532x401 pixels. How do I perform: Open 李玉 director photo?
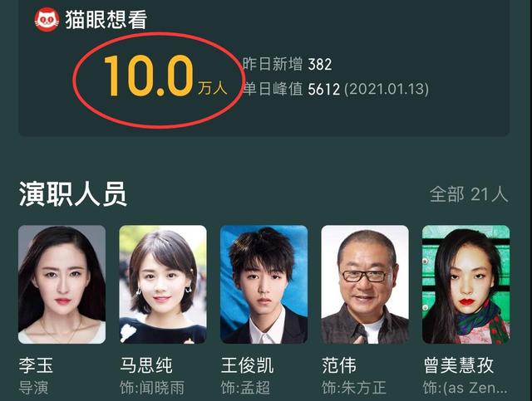(62, 285)
